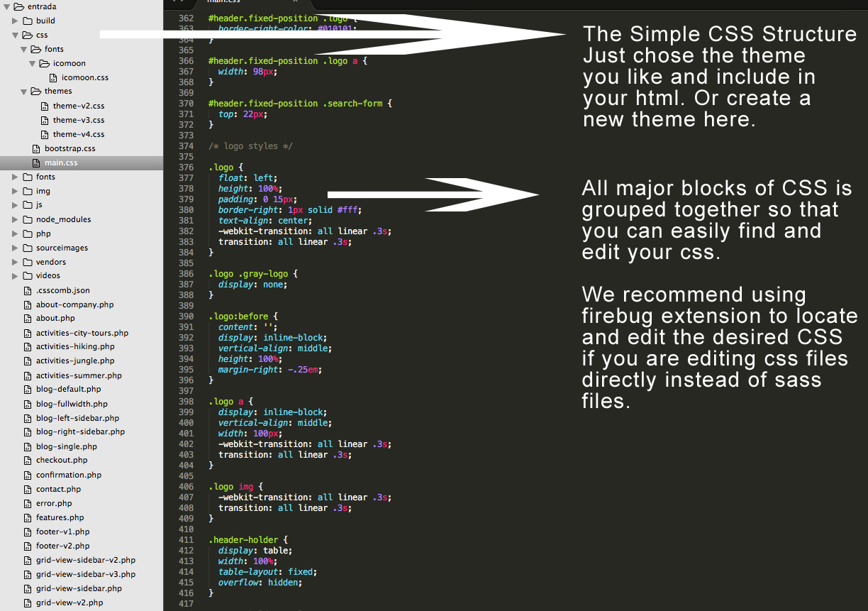Image resolution: width=868 pixels, height=611 pixels.
Task: Expand the js folder triangle
Action: point(15,205)
